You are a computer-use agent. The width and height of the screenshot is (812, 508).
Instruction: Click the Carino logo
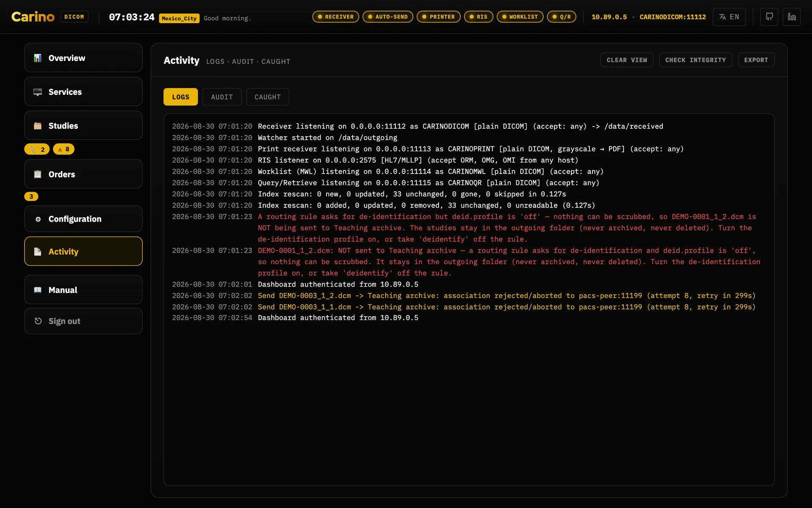(33, 17)
